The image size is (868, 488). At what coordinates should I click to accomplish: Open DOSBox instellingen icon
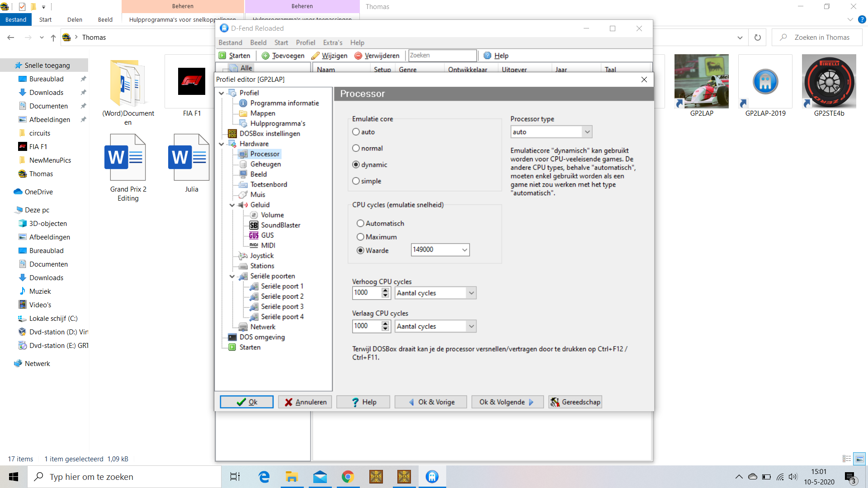point(232,134)
